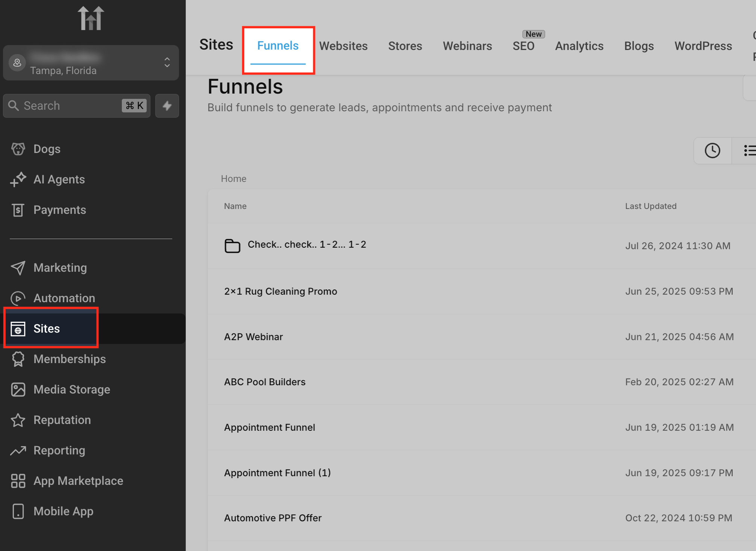Open the 'Check.. check.. 1-2' folder

click(306, 245)
